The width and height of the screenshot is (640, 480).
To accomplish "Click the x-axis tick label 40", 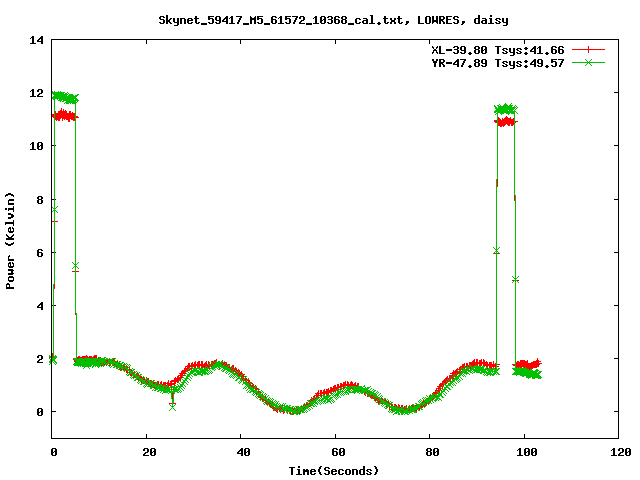I will point(243,452).
